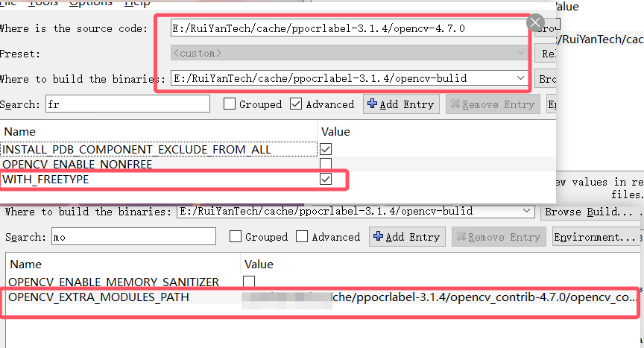Expand the lower build binaries dropdown arrow
Viewport: 644px width, 348px height.
click(526, 211)
